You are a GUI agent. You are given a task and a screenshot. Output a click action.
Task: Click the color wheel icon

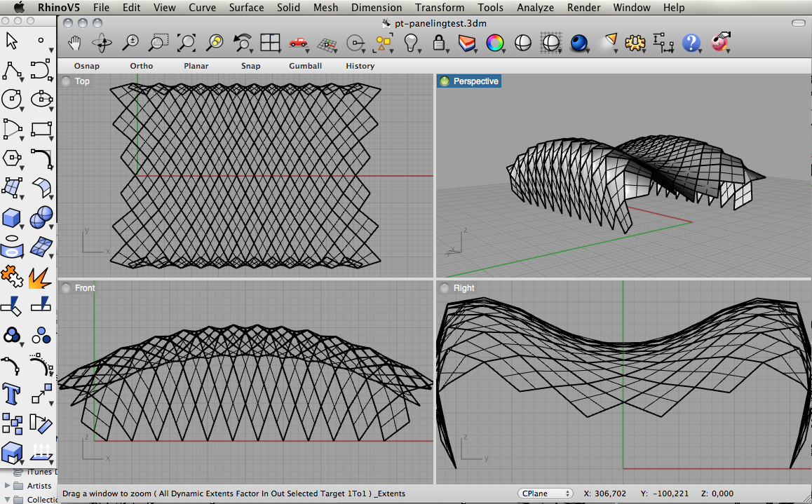pos(494,43)
